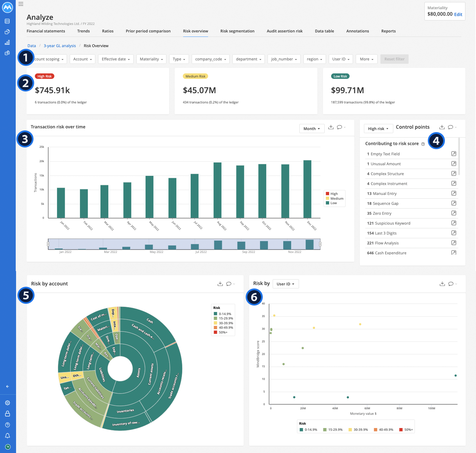Click the MindBridge logo at top left
Screen dimensions: 476x453
coord(7,7)
